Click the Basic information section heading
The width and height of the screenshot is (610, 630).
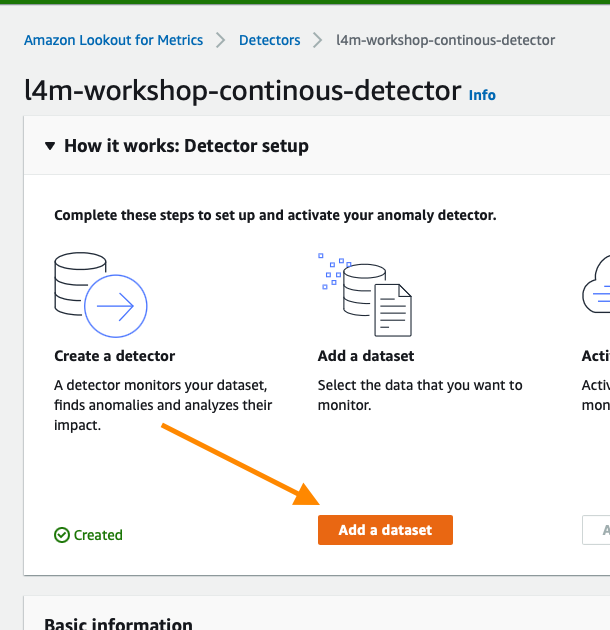pyautogui.click(x=118, y=623)
